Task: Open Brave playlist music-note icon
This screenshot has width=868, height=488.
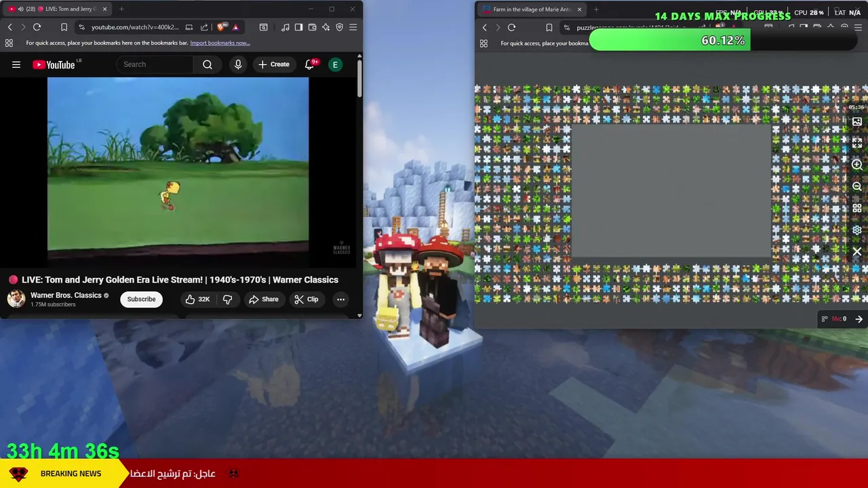Action: pos(285,27)
